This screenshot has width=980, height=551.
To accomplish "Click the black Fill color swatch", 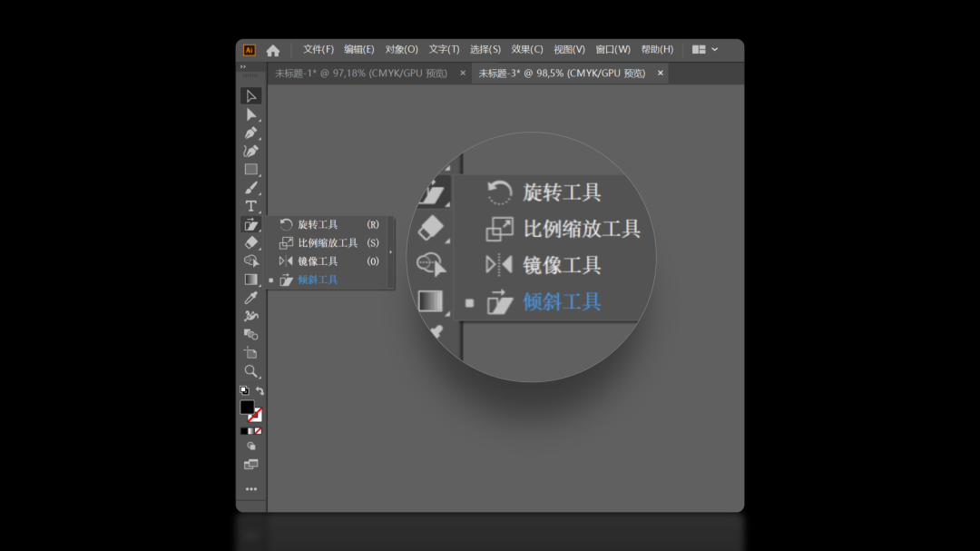I will click(x=246, y=408).
